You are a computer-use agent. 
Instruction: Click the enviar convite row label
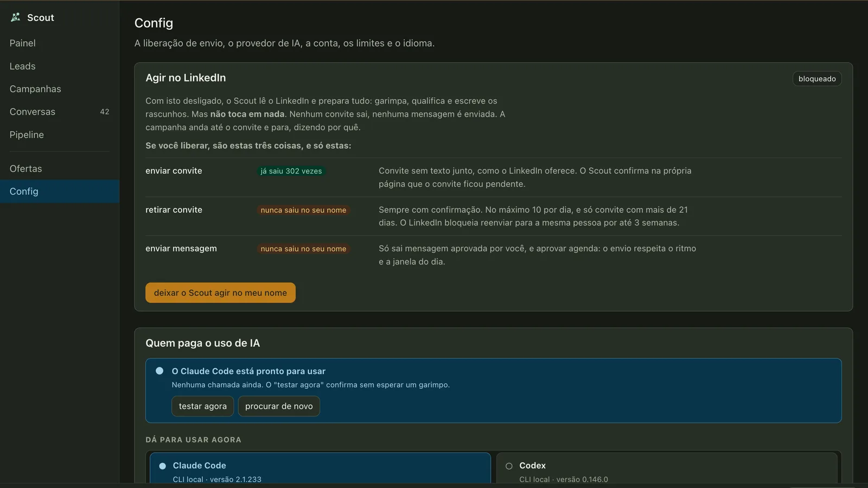(x=174, y=171)
